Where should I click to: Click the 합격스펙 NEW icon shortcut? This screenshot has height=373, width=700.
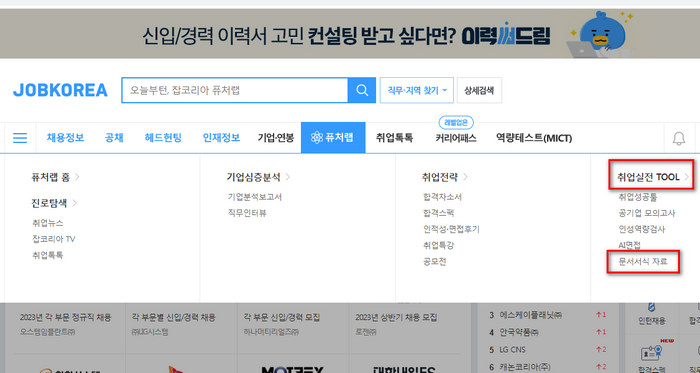click(652, 356)
